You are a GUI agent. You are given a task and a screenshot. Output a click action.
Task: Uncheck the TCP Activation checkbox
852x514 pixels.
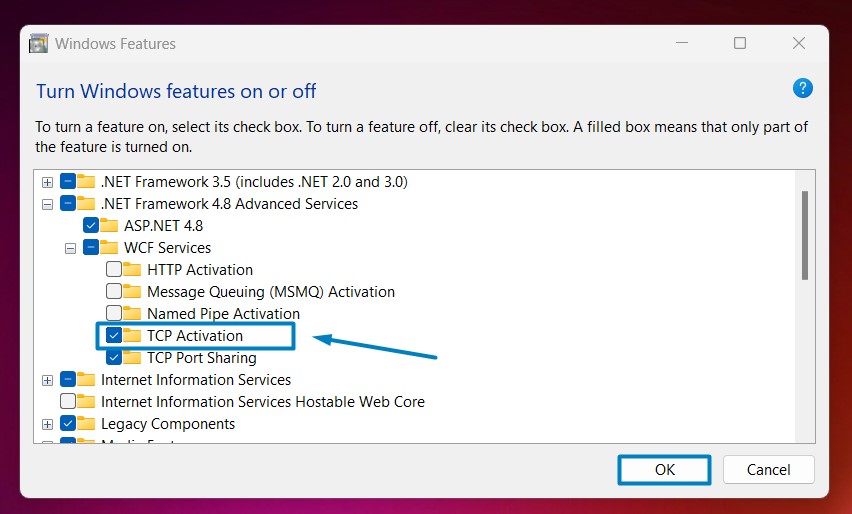(114, 335)
